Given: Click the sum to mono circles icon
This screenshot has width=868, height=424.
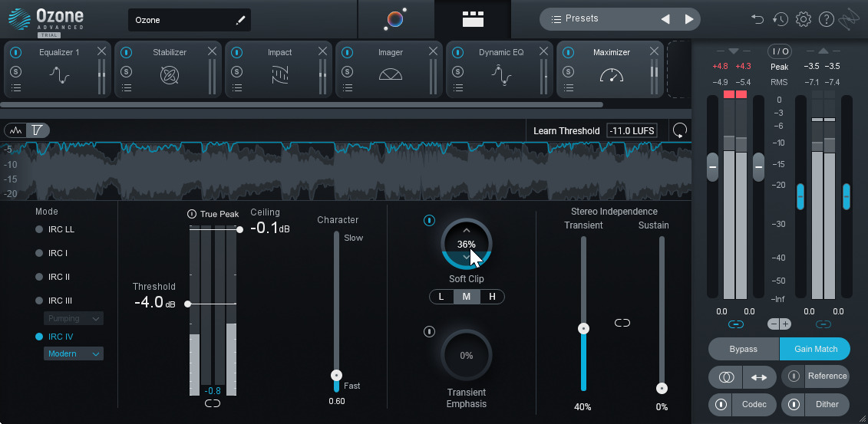Looking at the screenshot, I should (726, 377).
